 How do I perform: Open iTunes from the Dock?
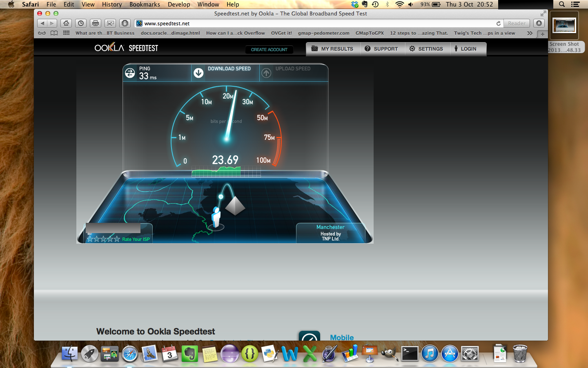tap(430, 354)
